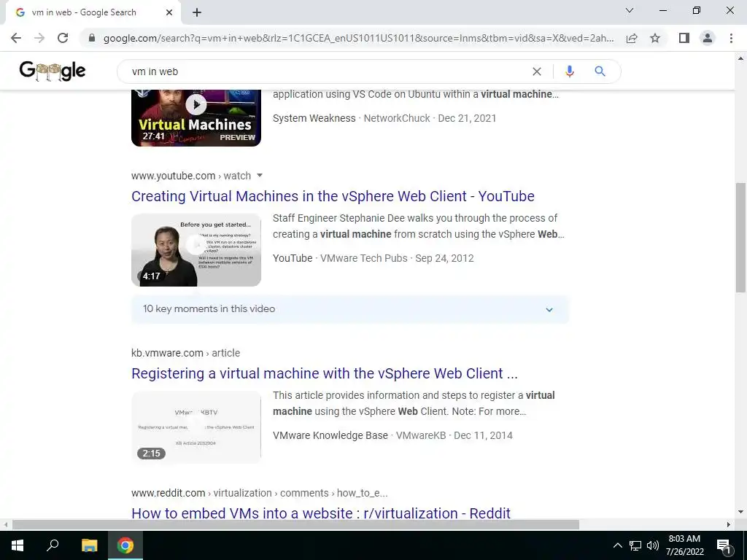Image resolution: width=747 pixels, height=560 pixels.
Task: Click the 'www.youtube.com › watch' breadcrumb
Action: 191,176
